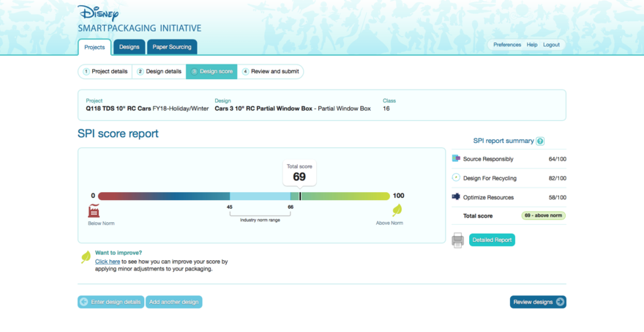Click the Design For Recycling icon
This screenshot has height=332, width=644.
coord(456,177)
